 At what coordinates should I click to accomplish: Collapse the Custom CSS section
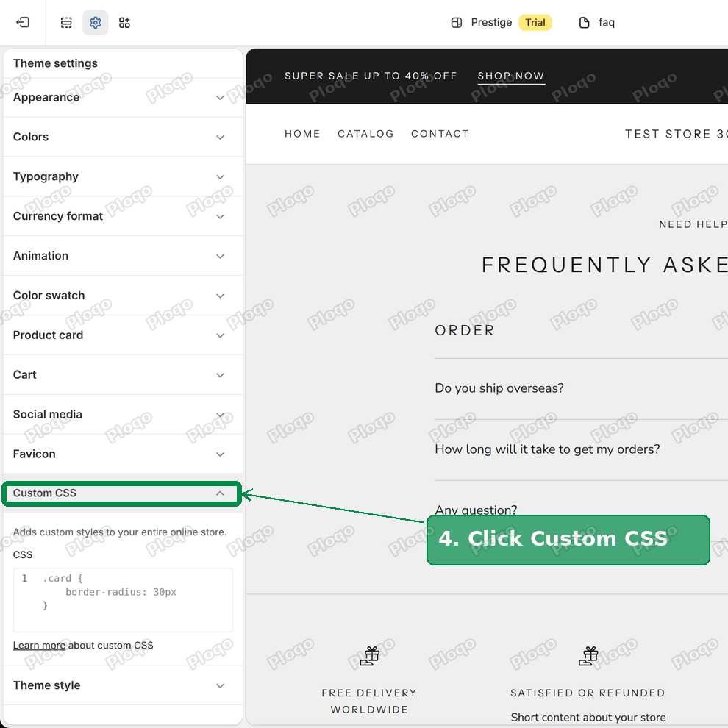[122, 493]
